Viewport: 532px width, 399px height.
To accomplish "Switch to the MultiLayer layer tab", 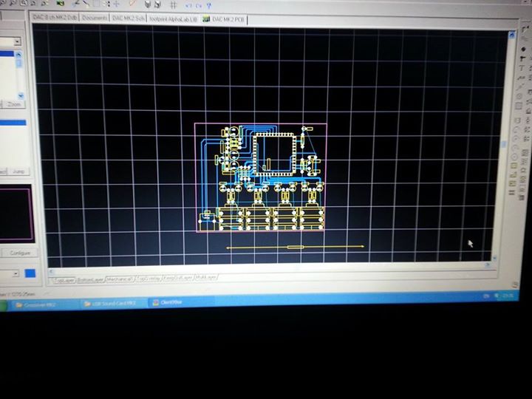I will (x=205, y=277).
